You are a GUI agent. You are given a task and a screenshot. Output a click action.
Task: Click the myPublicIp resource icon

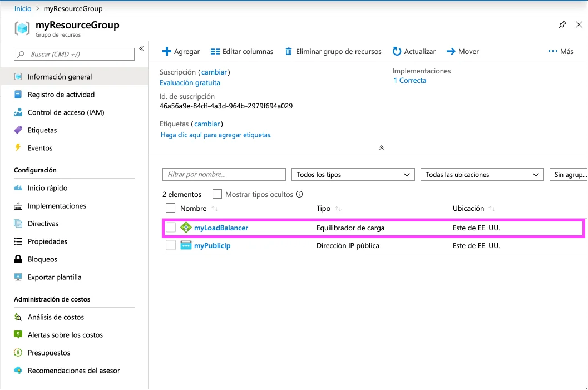pos(186,245)
